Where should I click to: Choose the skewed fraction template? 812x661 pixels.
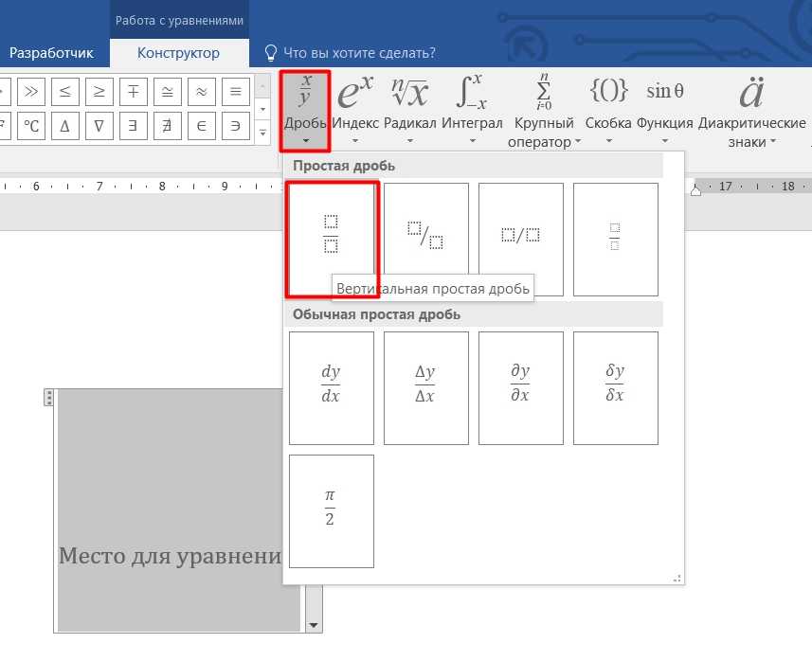(x=425, y=239)
